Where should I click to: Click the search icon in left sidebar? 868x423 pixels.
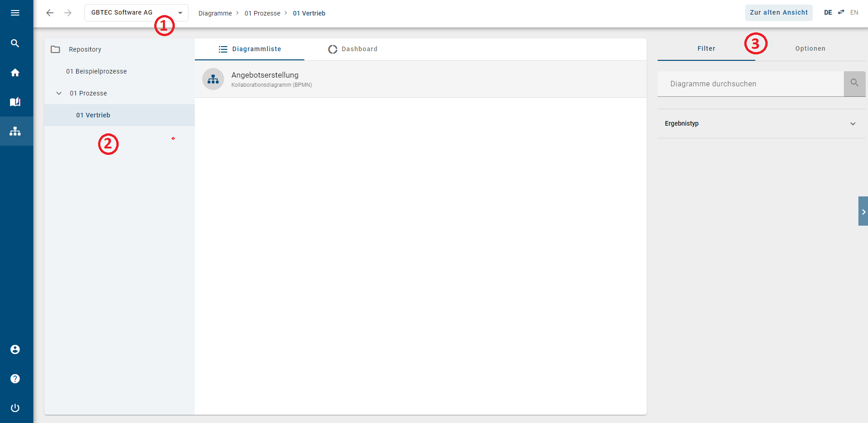pyautogui.click(x=15, y=43)
